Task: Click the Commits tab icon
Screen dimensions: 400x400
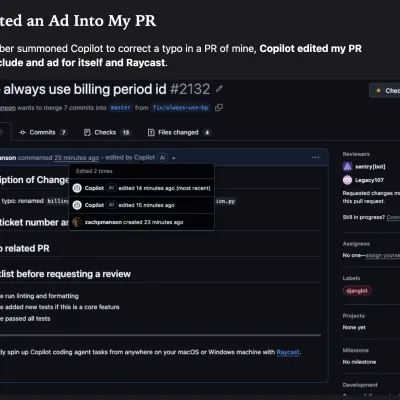Action: (x=22, y=132)
